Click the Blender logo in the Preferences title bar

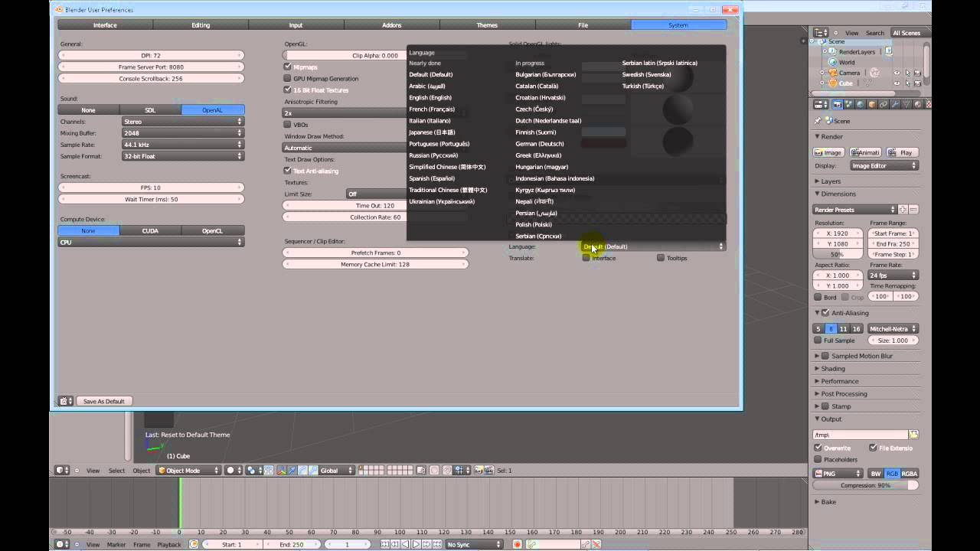[x=59, y=10]
